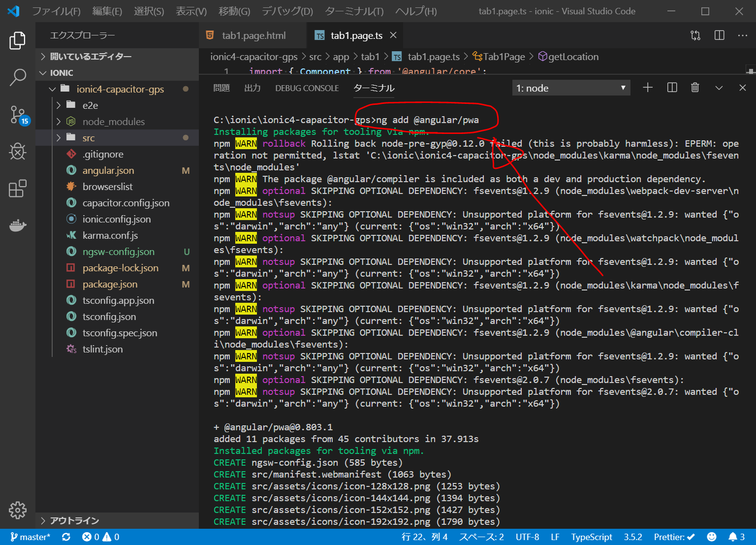
Task: Open Manage gear icon at bottom left
Action: [18, 510]
